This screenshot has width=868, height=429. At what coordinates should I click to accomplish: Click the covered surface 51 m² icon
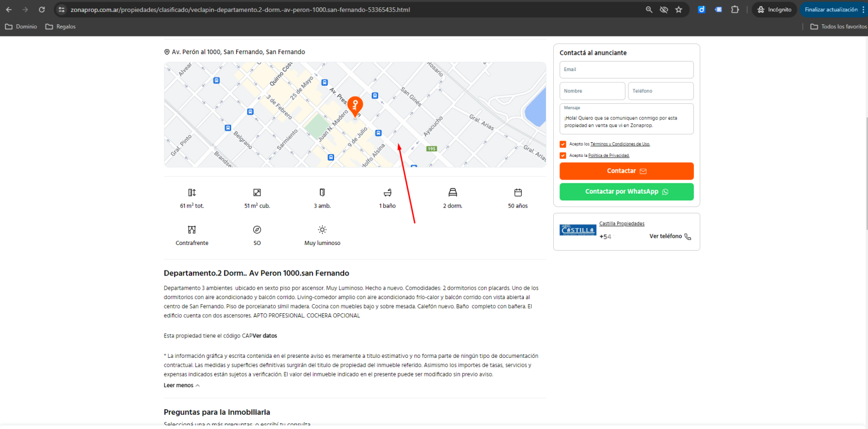(x=257, y=192)
